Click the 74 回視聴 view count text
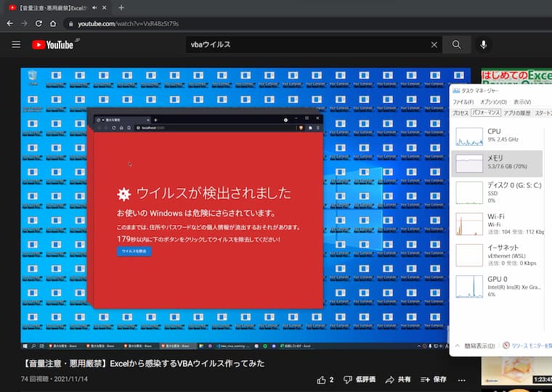Screen dimensions: 552x392 pos(35,379)
